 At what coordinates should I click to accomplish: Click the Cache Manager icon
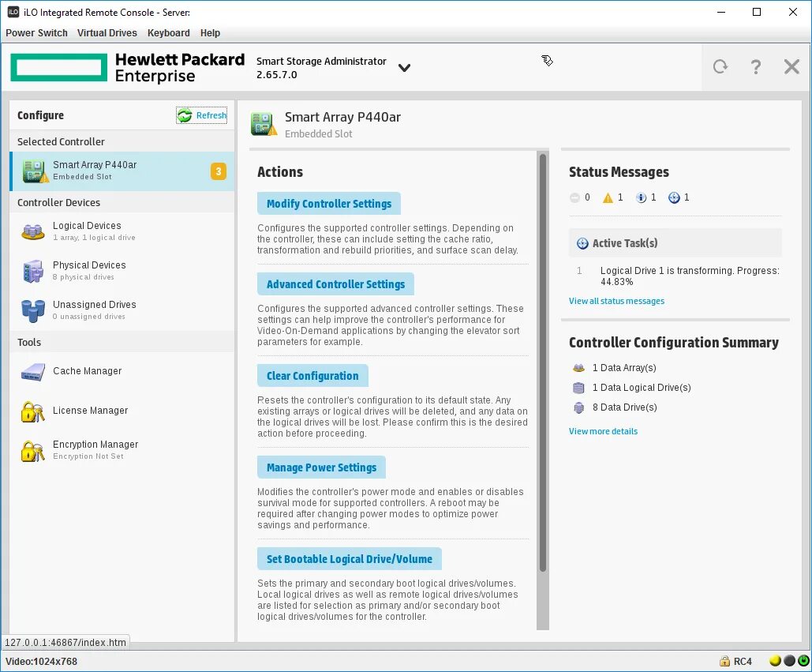(32, 372)
